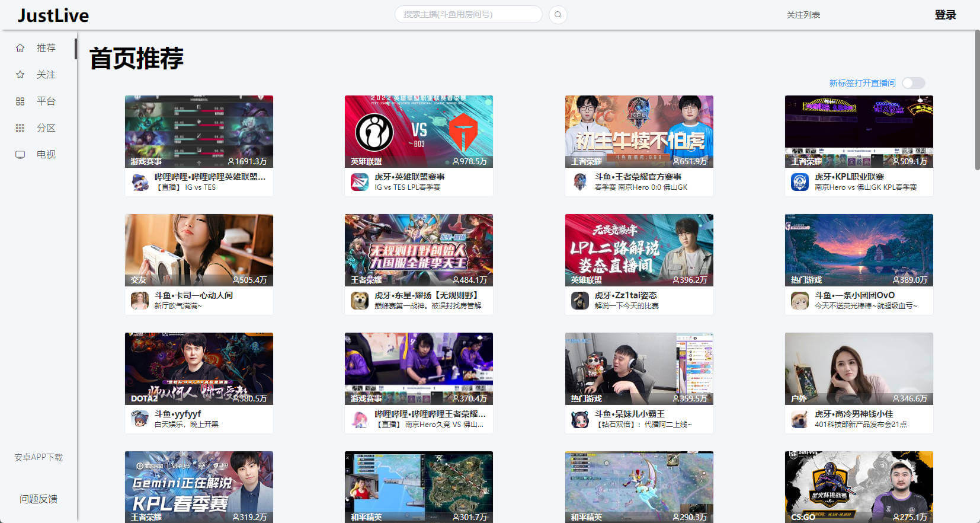Open the 关注列表 link

pyautogui.click(x=803, y=15)
